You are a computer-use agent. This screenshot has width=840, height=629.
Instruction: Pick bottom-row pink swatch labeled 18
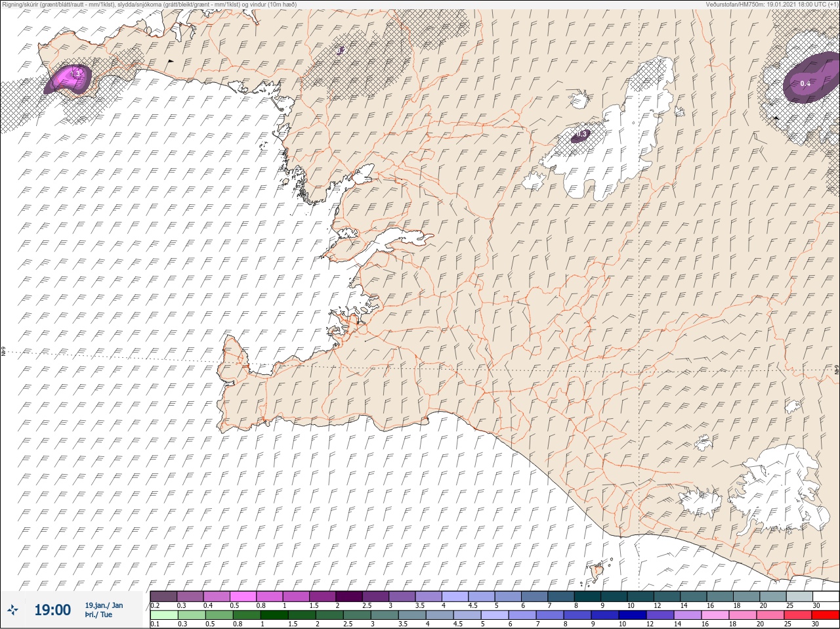click(x=743, y=615)
